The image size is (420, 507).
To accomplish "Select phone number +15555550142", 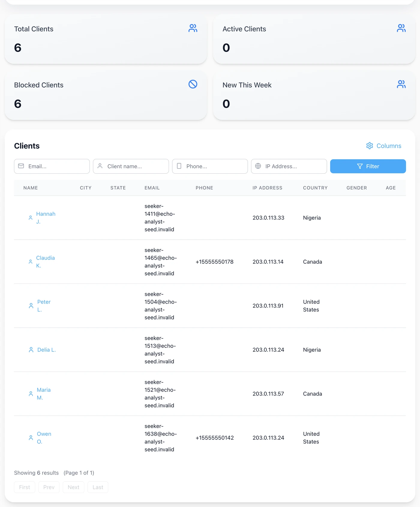I will pos(214,438).
